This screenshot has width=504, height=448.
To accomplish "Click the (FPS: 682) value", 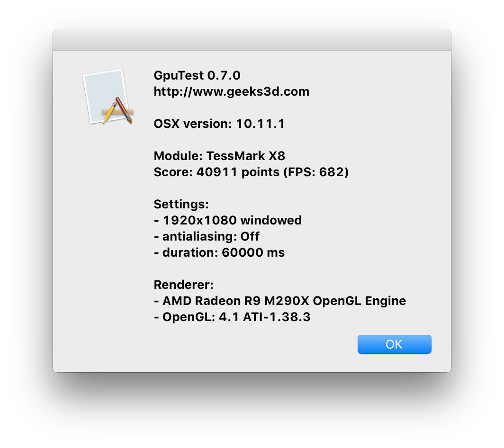I will (316, 172).
